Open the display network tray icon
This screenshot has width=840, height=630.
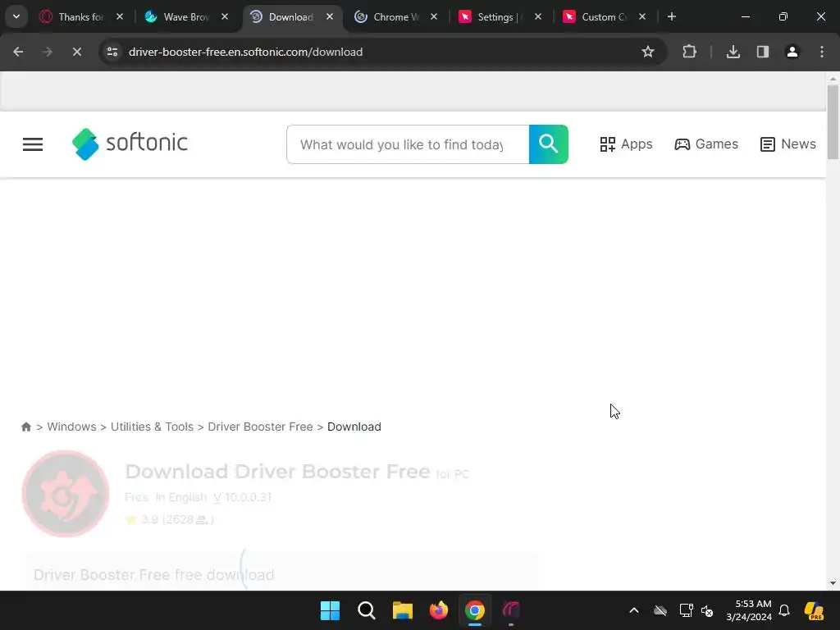(x=686, y=610)
